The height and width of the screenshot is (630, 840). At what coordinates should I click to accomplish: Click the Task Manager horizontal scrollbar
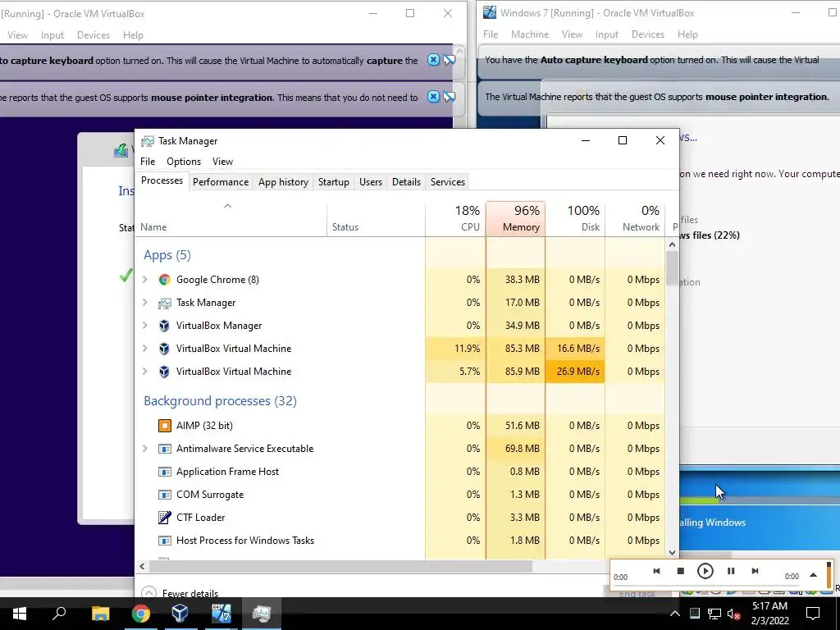[x=340, y=566]
